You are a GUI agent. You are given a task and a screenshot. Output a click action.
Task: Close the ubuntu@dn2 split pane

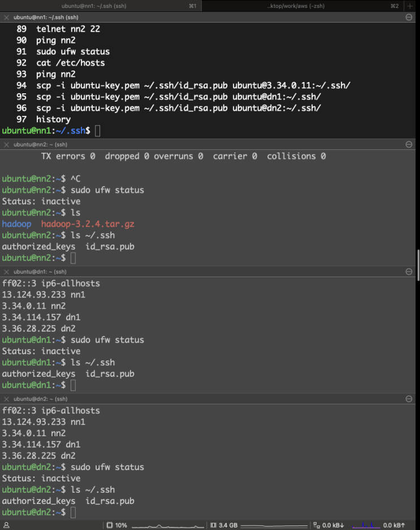6,399
